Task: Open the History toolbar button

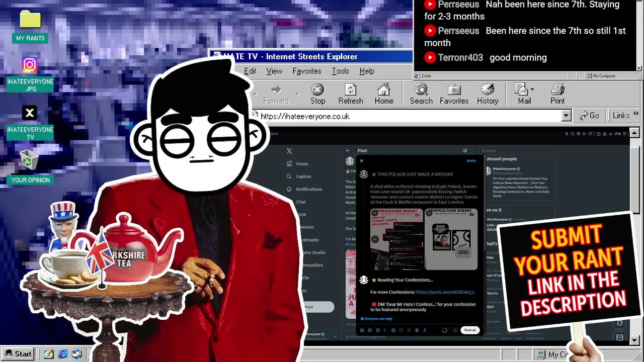Action: coord(487,94)
